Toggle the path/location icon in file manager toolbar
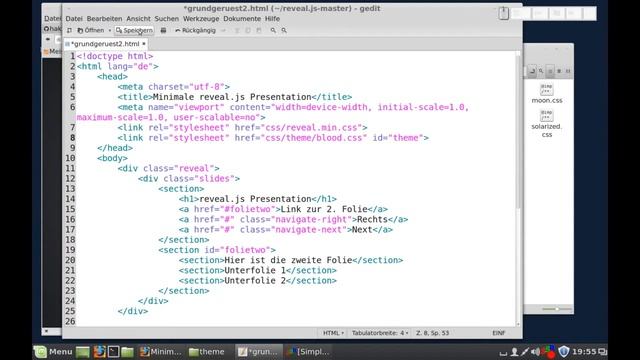Screen dimensions: 640x360 point(532,71)
